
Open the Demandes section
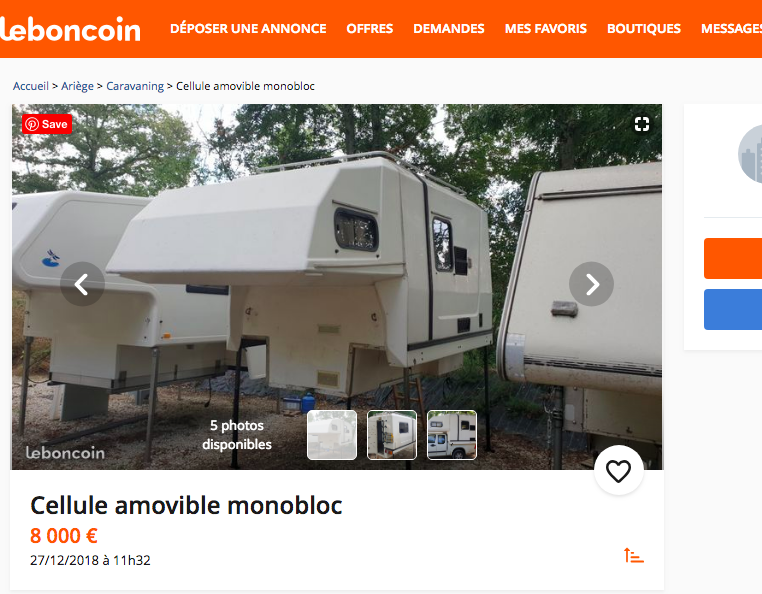(449, 29)
